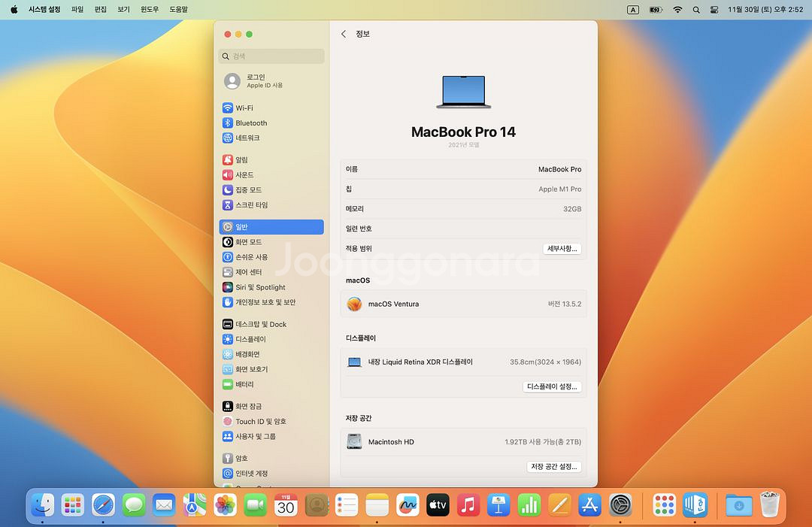Screen dimensions: 812x527
Task: Open the Calendar app in the Dock
Action: tap(286, 504)
